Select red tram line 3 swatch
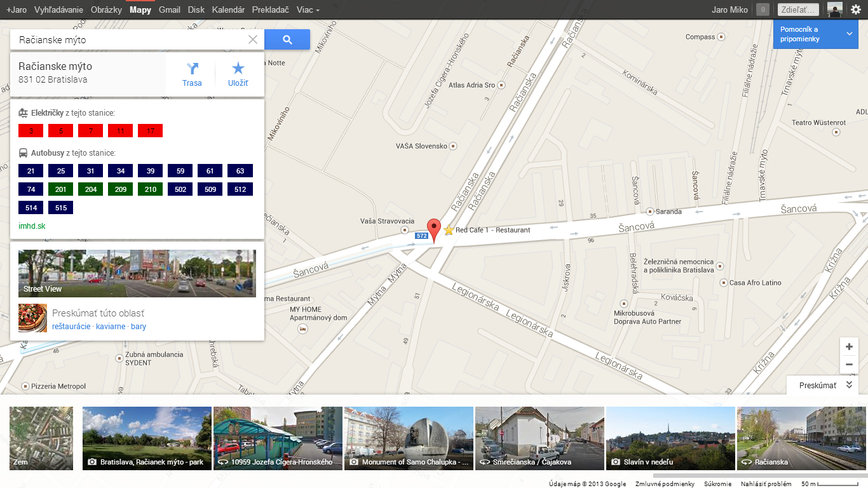Image resolution: width=868 pixels, height=488 pixels. tap(31, 131)
